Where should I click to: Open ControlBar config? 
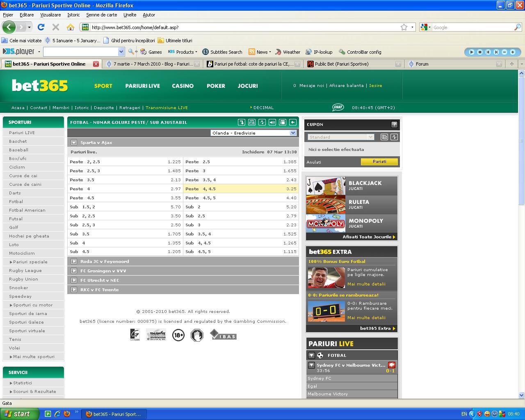point(360,52)
